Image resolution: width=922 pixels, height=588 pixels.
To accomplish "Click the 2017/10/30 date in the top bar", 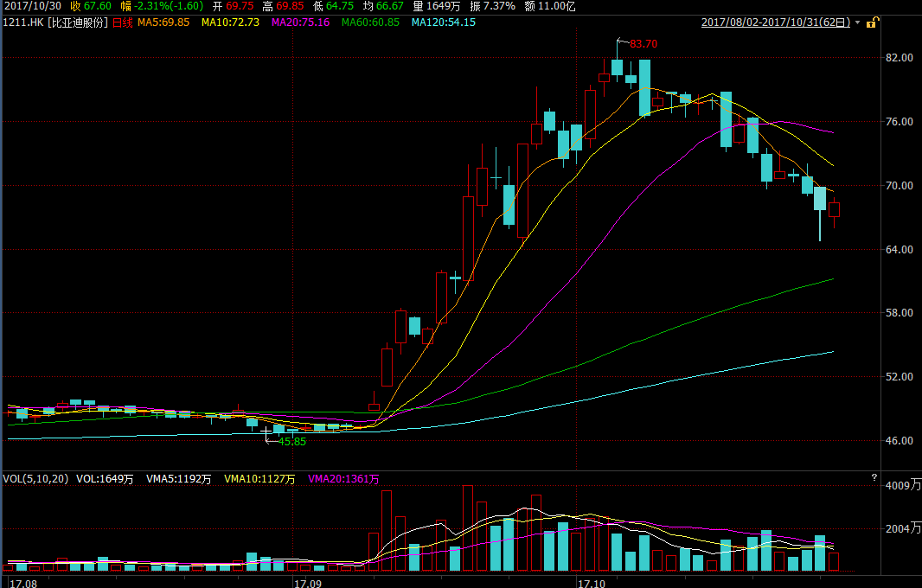I will pyautogui.click(x=32, y=6).
